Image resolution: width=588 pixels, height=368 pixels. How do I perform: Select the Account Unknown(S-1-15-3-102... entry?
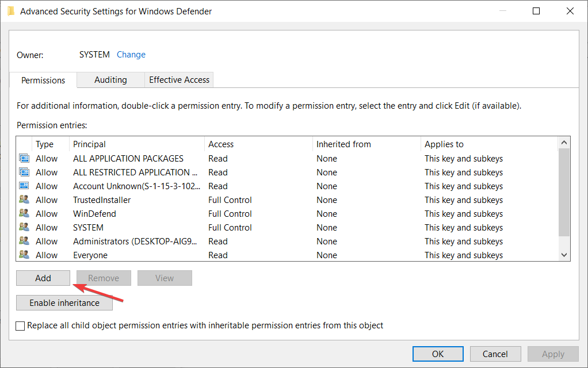136,186
